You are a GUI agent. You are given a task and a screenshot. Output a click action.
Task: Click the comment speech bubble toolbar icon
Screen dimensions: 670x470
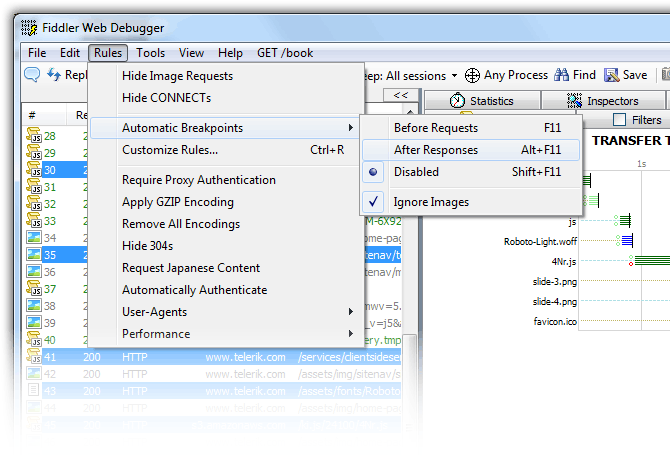tap(32, 75)
